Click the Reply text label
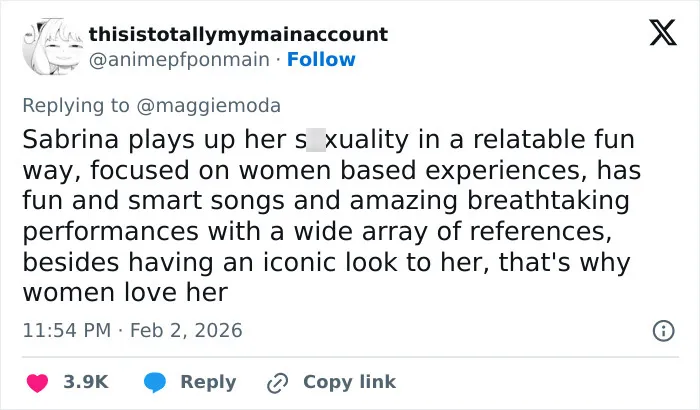The width and height of the screenshot is (700, 410). click(208, 383)
